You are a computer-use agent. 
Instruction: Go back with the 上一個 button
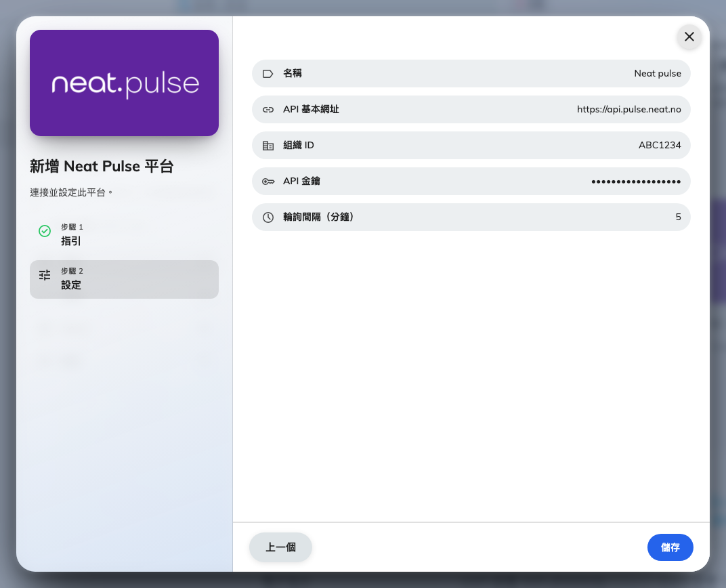[280, 547]
